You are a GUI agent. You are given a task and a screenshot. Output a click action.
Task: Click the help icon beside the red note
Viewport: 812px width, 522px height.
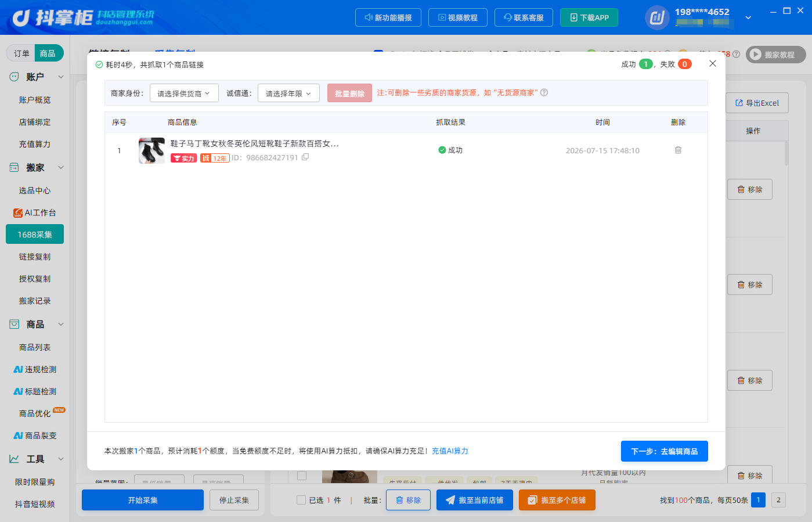pyautogui.click(x=544, y=92)
